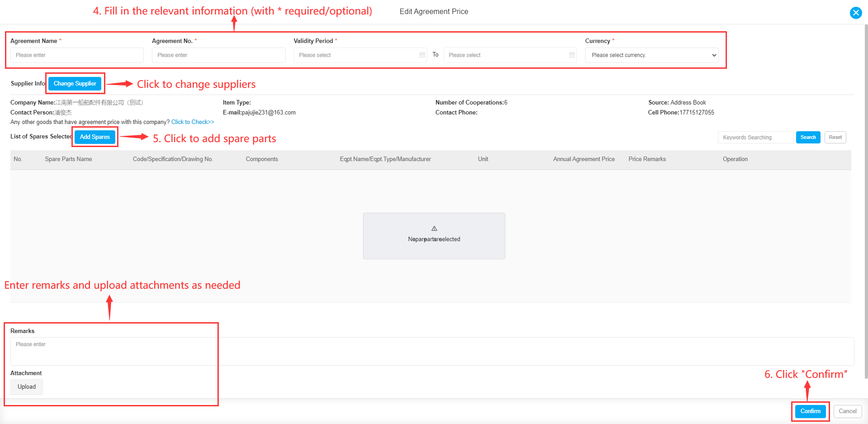The image size is (868, 424).
Task: Click the Confirm button
Action: pyautogui.click(x=811, y=411)
